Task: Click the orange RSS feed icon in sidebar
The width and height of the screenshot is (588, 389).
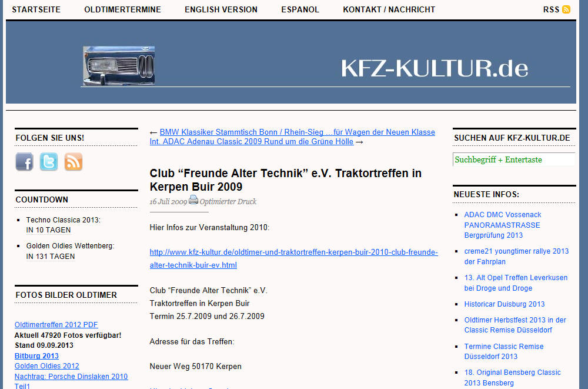Action: point(73,162)
